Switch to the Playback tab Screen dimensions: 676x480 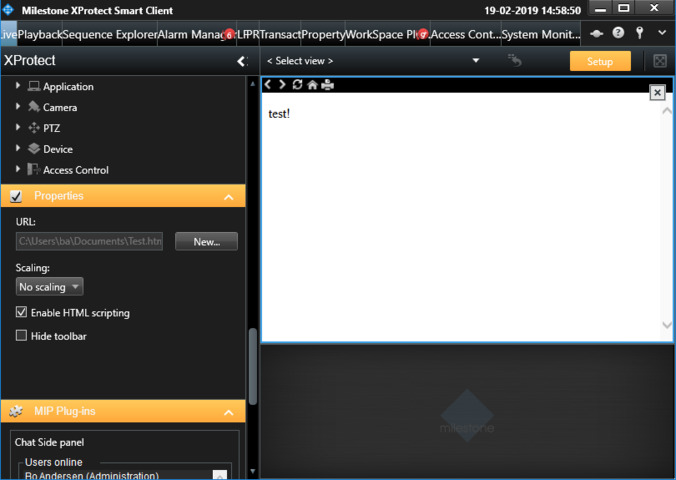click(x=40, y=34)
